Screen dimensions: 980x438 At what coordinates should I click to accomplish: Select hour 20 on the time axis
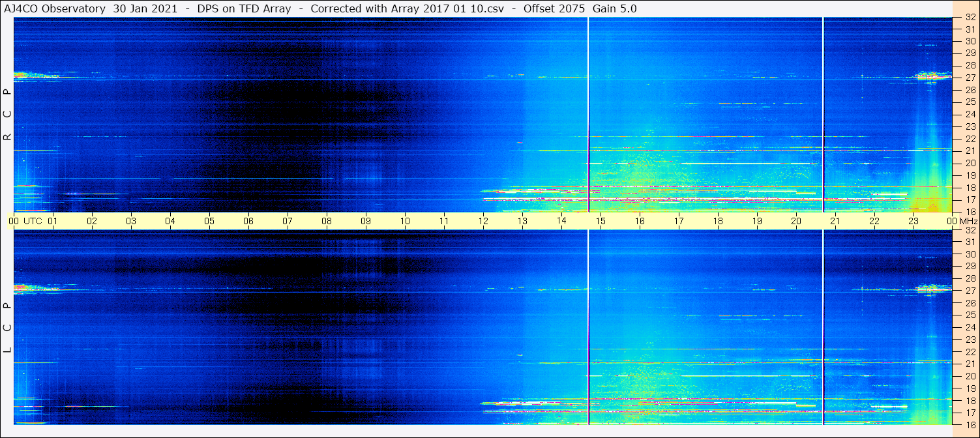pos(796,221)
